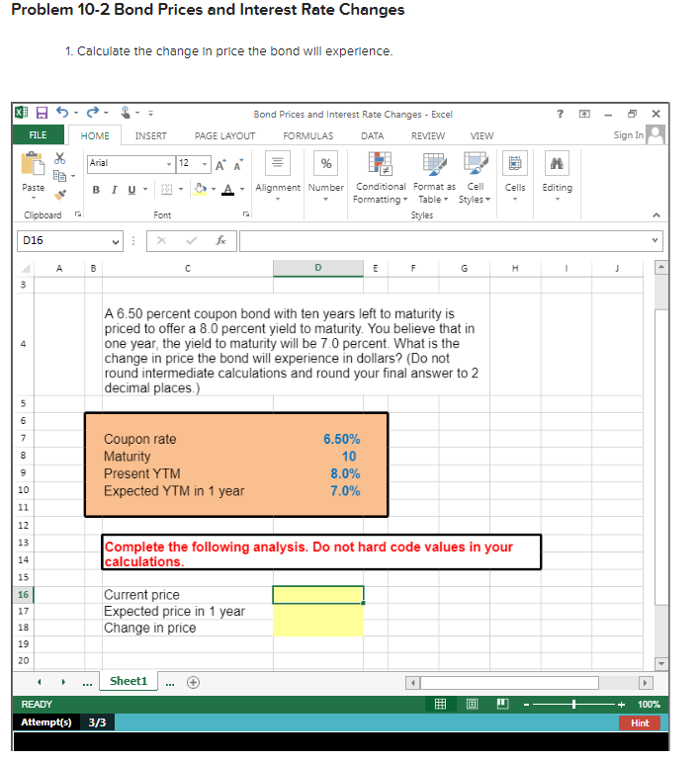Toggle Italic formatting

115,190
